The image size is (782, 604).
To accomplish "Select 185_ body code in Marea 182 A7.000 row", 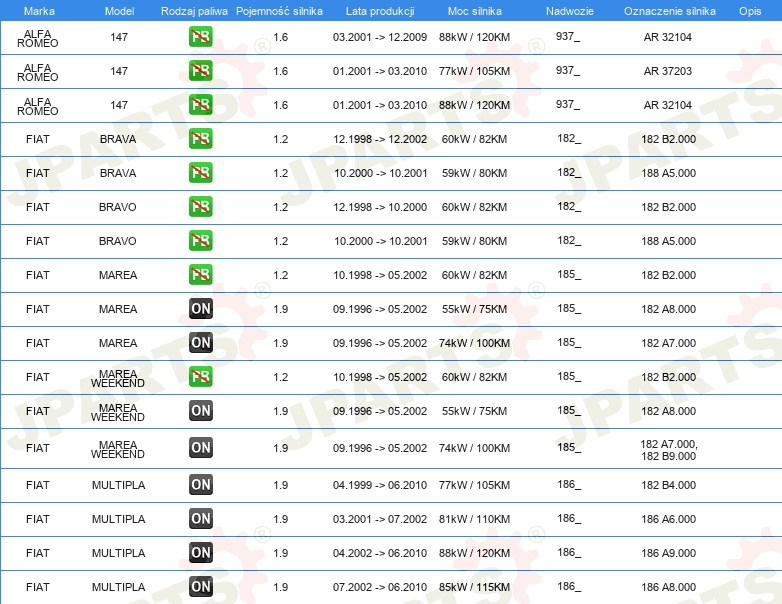I will 569,342.
